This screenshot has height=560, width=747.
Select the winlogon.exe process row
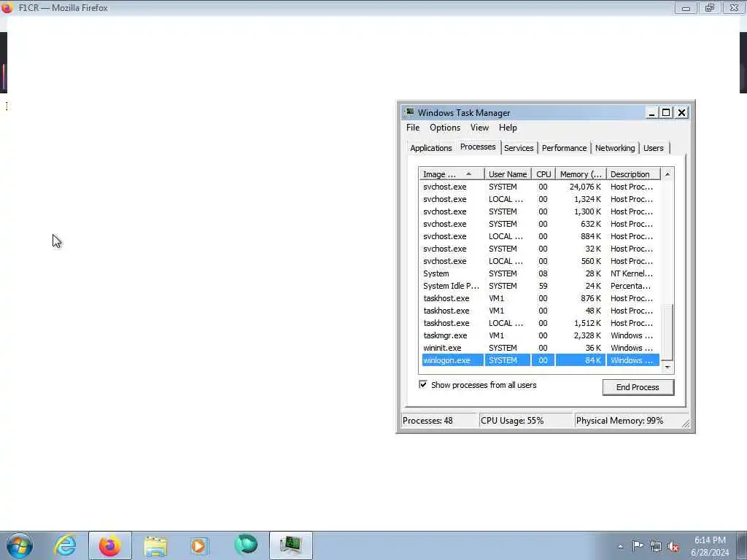tap(541, 360)
